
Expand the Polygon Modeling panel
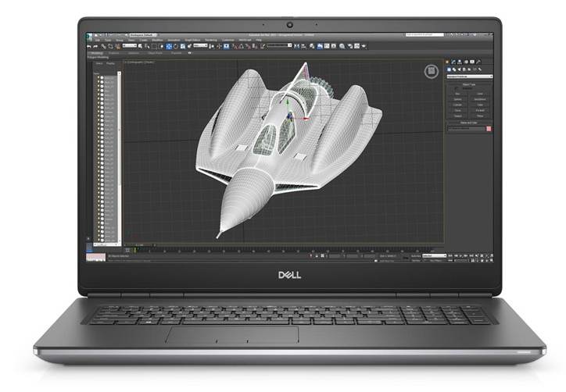pos(98,57)
